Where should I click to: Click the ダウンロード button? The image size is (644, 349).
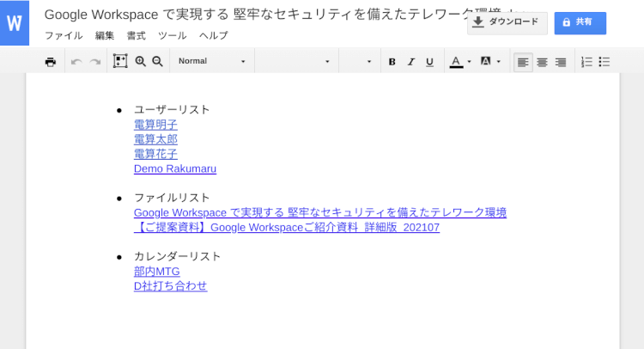click(507, 23)
